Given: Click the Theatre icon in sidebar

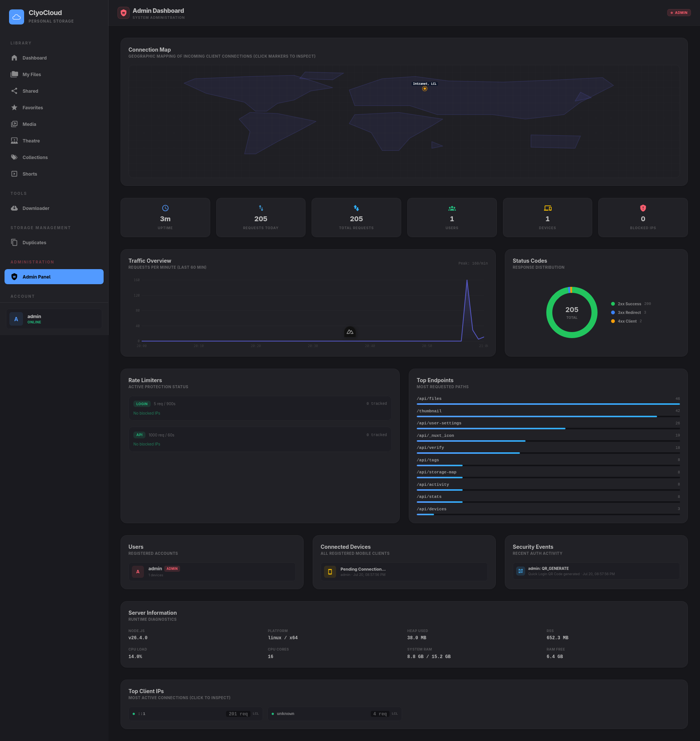Looking at the screenshot, I should [x=14, y=141].
